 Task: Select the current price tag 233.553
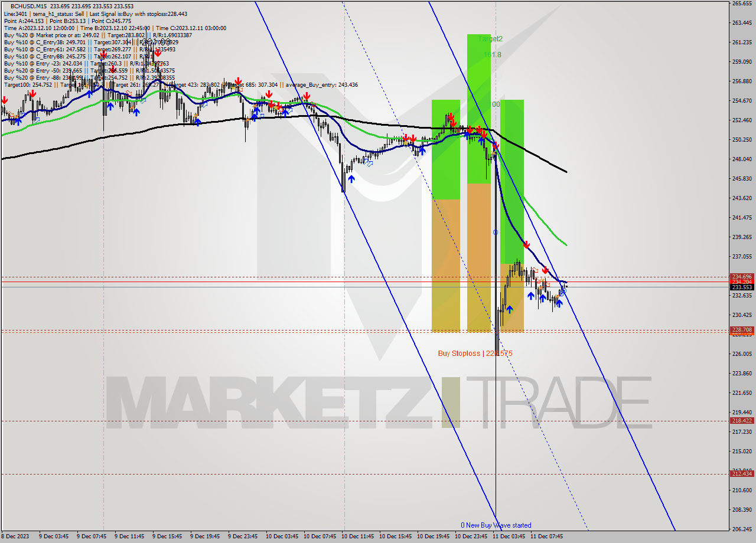(742, 287)
